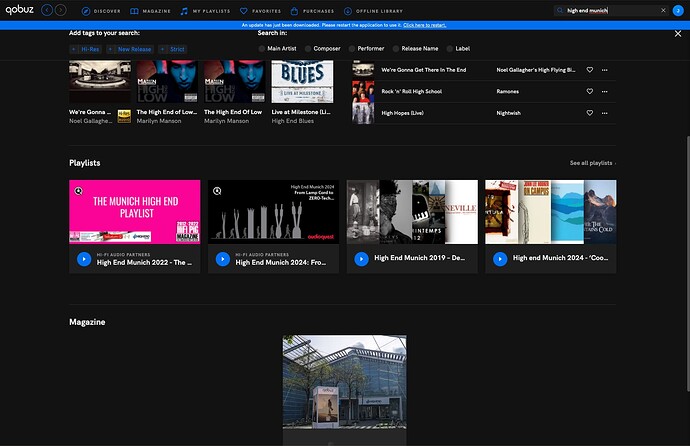690x446 pixels.
Task: Open Purchases
Action: click(x=312, y=11)
